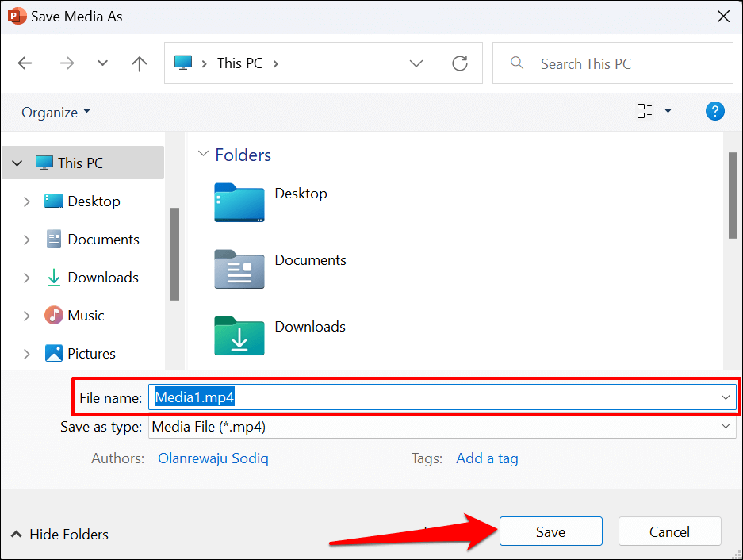
Task: Click Hide Folders toggle
Action: 60,535
